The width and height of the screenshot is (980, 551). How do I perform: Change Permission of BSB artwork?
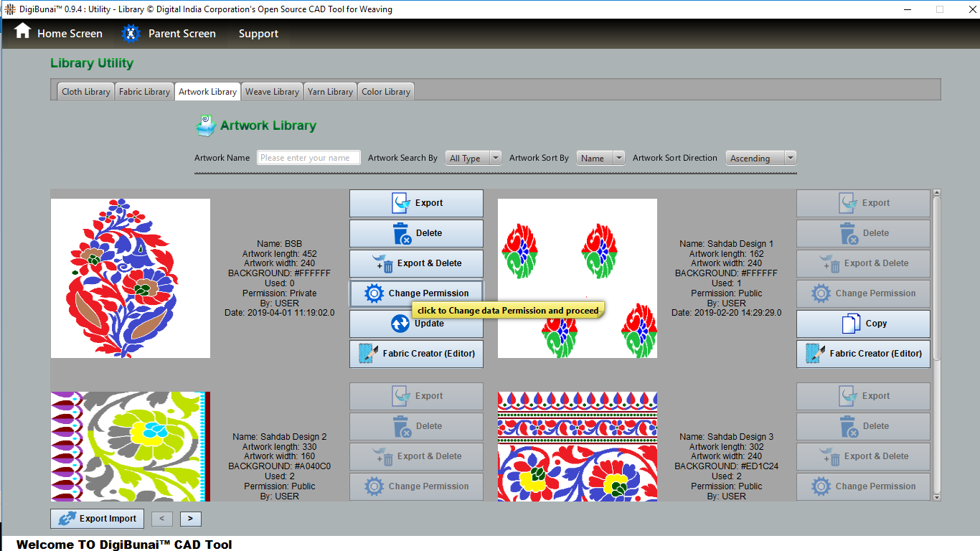416,293
